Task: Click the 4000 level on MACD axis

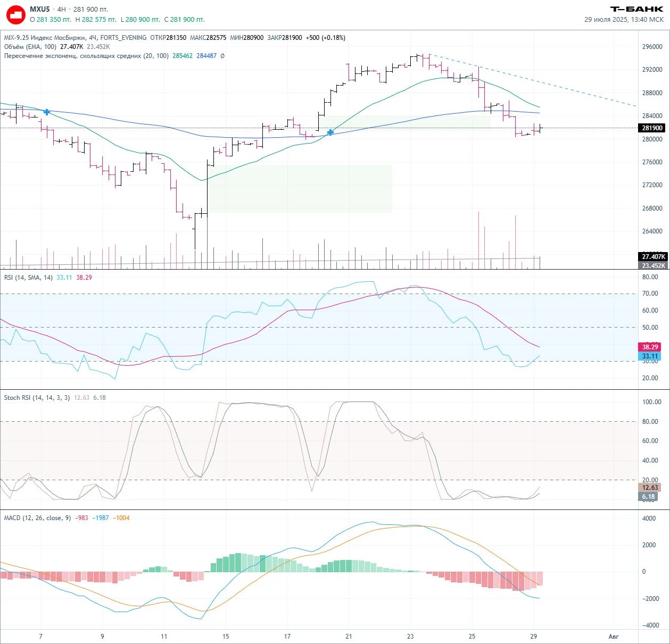Action: coord(649,518)
